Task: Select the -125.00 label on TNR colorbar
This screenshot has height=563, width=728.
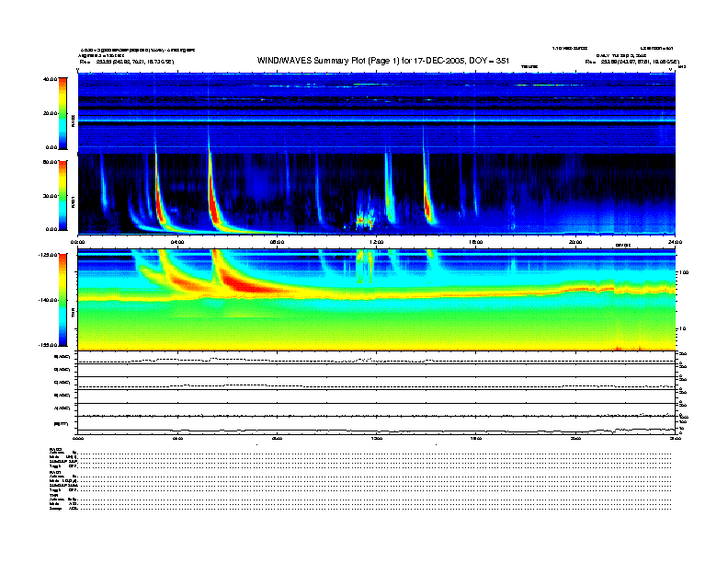Action: tap(49, 255)
